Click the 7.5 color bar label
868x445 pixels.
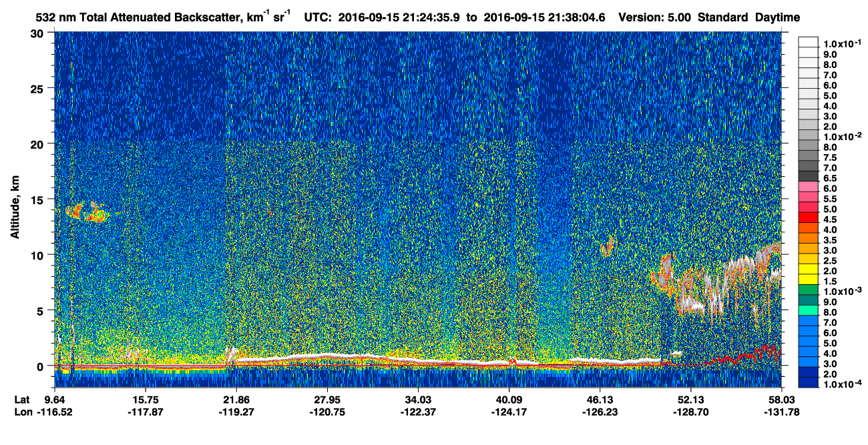tap(829, 157)
